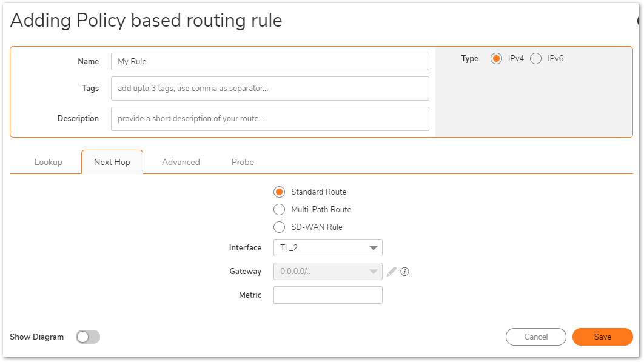The width and height of the screenshot is (644, 362).
Task: Toggle the Show Diagram switch
Action: tap(88, 337)
